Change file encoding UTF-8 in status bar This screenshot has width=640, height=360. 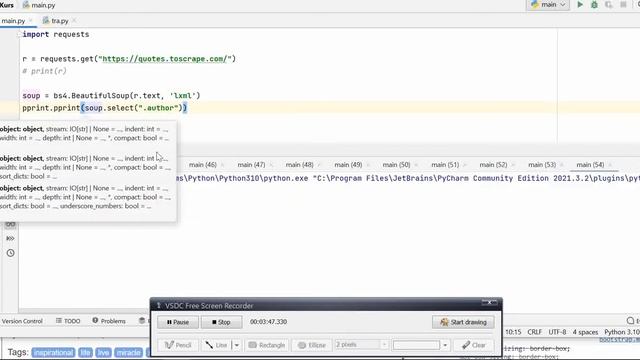pos(557,332)
